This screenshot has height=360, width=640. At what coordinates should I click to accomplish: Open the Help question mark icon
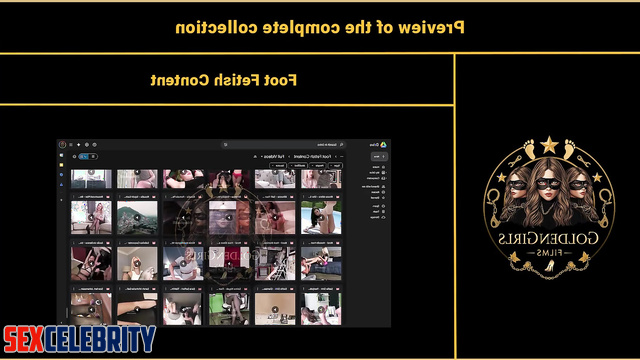point(94,144)
